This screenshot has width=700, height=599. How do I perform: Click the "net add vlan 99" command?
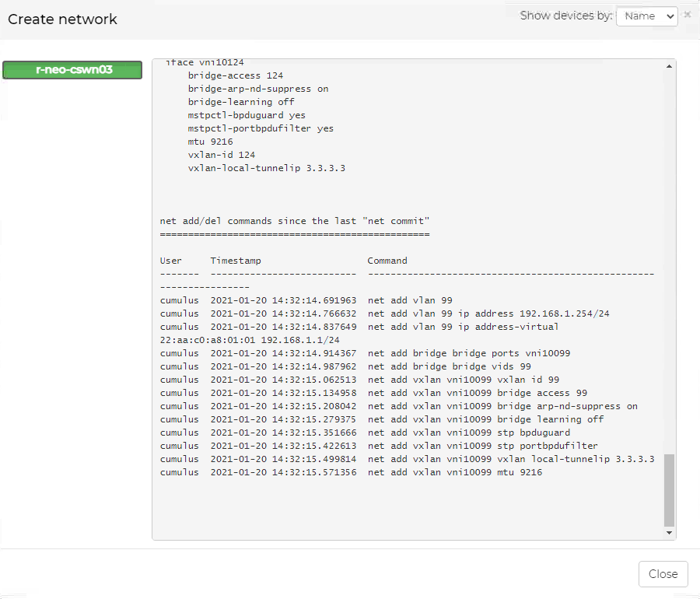tap(410, 300)
